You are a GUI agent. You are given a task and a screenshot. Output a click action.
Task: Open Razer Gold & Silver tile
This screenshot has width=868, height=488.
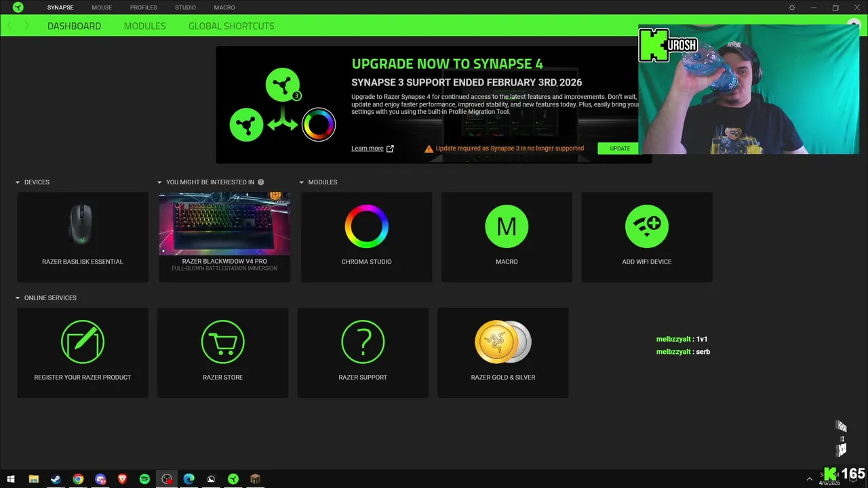[503, 352]
